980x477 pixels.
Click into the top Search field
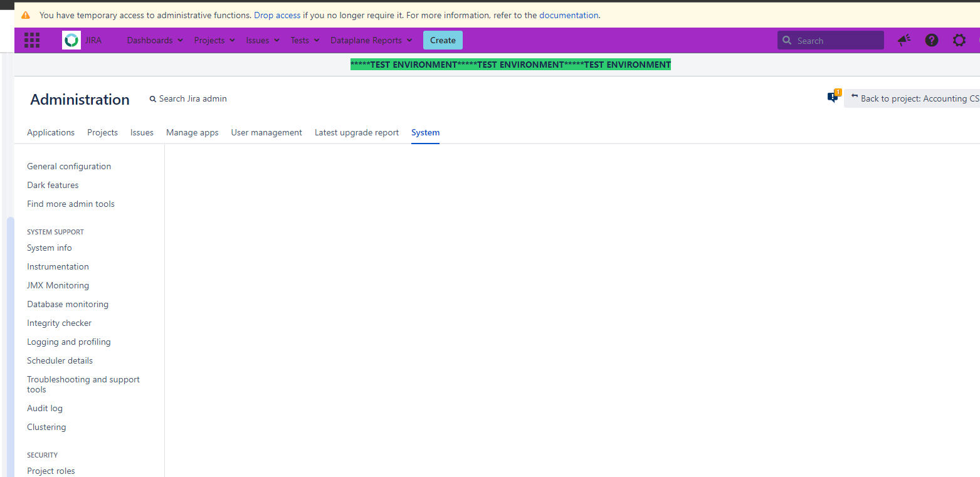pos(831,40)
